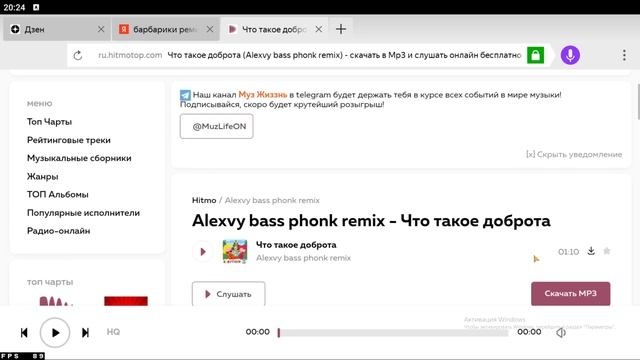Click the 20:24 clock in status bar
The image size is (640, 360).
(x=14, y=7)
